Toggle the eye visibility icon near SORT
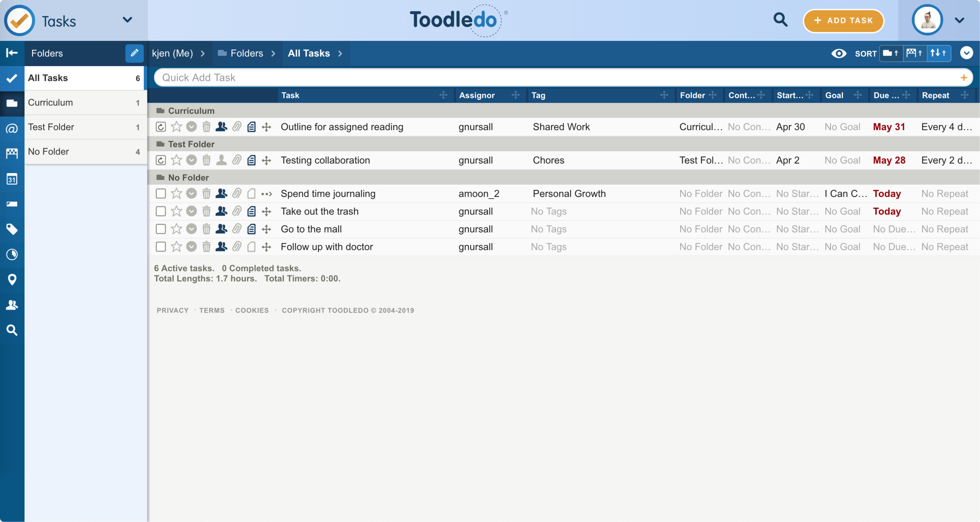The height and width of the screenshot is (522, 980). click(838, 53)
